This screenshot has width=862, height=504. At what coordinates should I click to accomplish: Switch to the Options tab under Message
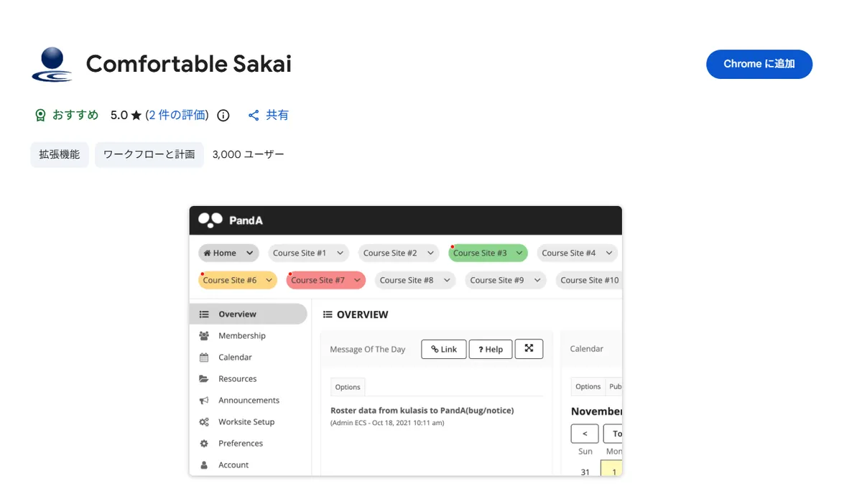(x=348, y=386)
